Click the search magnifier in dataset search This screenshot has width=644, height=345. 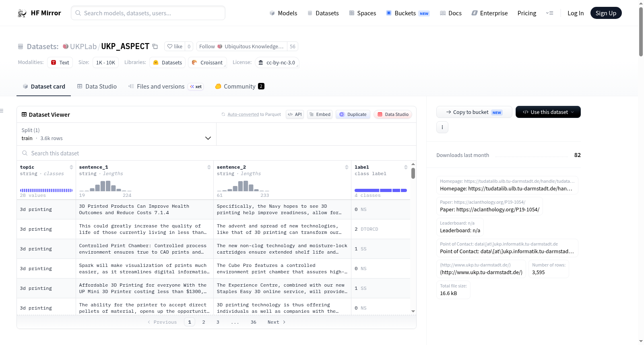click(25, 153)
